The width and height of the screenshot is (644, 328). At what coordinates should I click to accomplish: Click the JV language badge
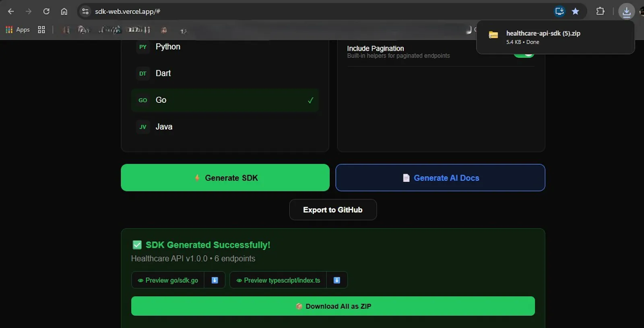click(143, 127)
